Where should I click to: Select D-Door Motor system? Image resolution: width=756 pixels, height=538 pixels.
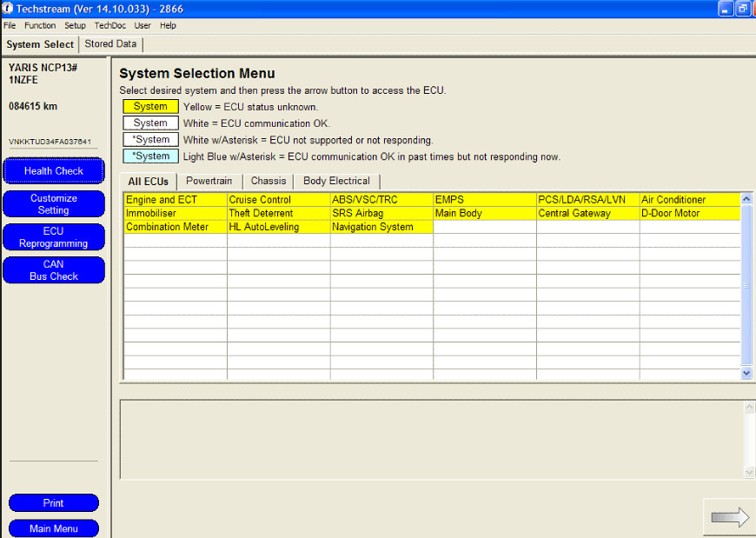point(691,213)
